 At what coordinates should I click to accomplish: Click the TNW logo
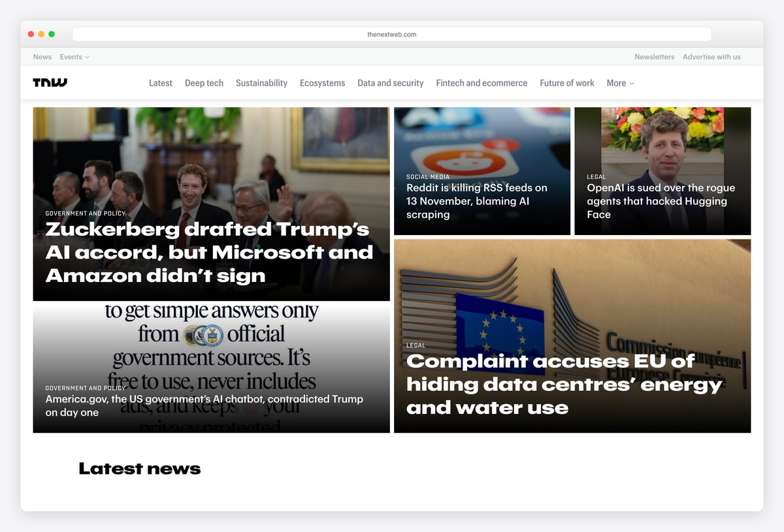tap(50, 83)
